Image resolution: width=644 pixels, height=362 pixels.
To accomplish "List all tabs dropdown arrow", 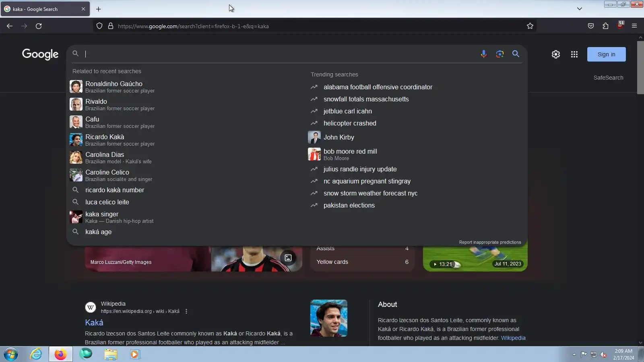I will point(580,9).
